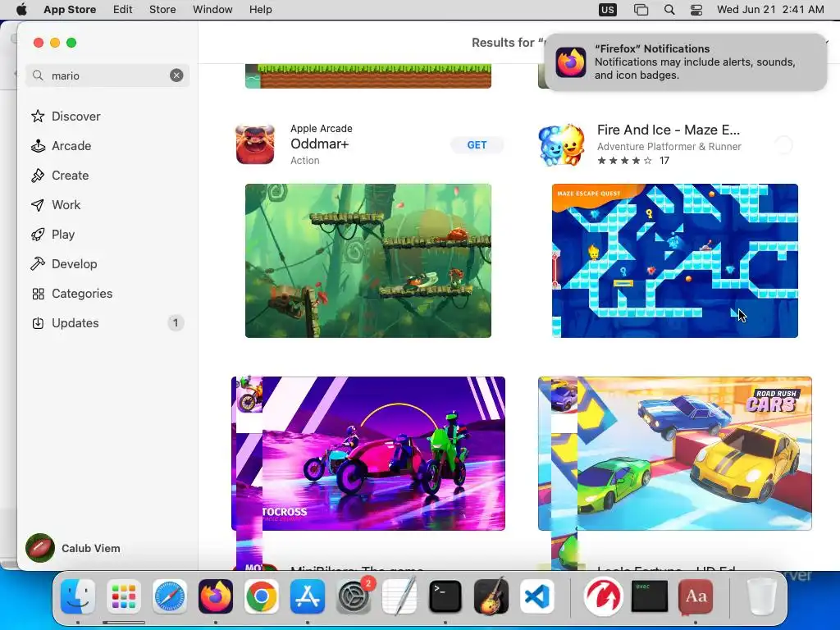This screenshot has width=840, height=630.
Task: View the Road Rush Cars screenshot
Action: click(675, 453)
